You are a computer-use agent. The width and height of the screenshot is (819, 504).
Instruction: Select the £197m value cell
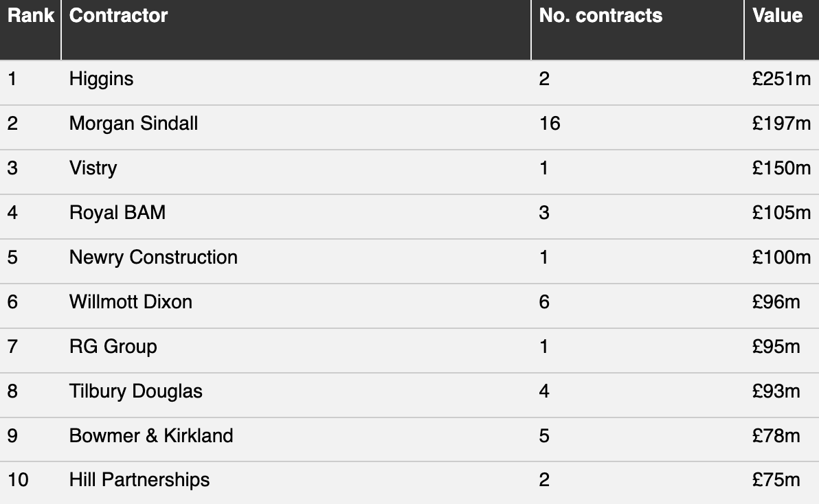click(x=781, y=124)
